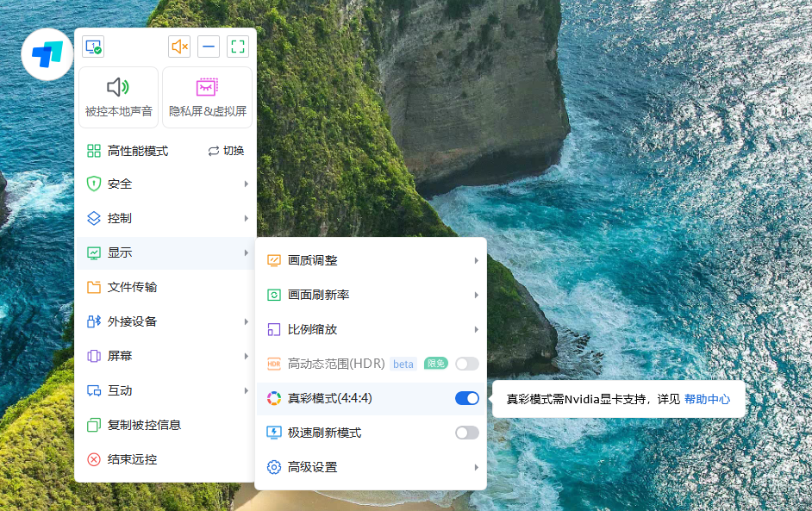Click the 显示 submenu arrow
Viewport: 812px width, 511px height.
click(247, 252)
